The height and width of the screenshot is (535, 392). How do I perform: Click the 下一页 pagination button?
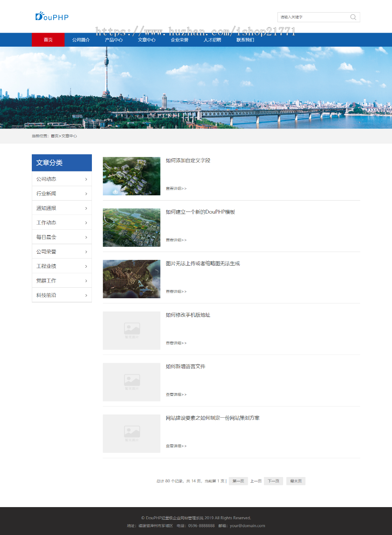pos(273,481)
